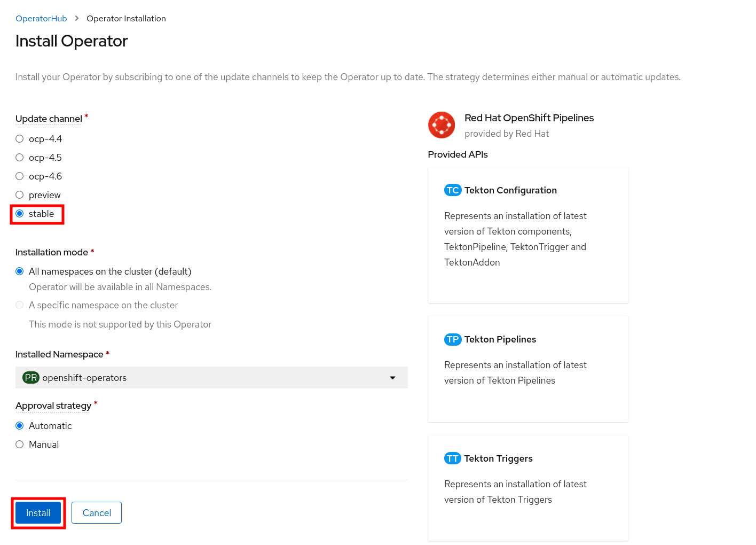The width and height of the screenshot is (756, 545).
Task: Select the stable update channel
Action: pyautogui.click(x=20, y=214)
